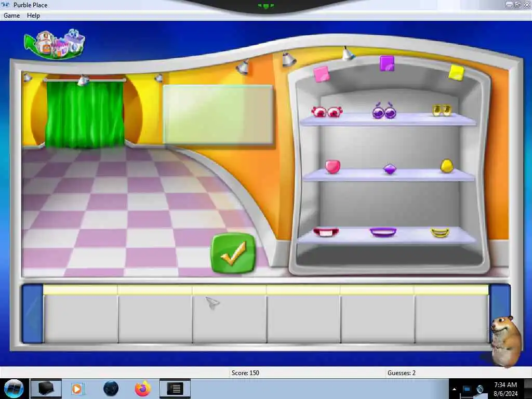Pick the pink eyes on shelf
Screen dimensions: 532x399
tap(327, 111)
